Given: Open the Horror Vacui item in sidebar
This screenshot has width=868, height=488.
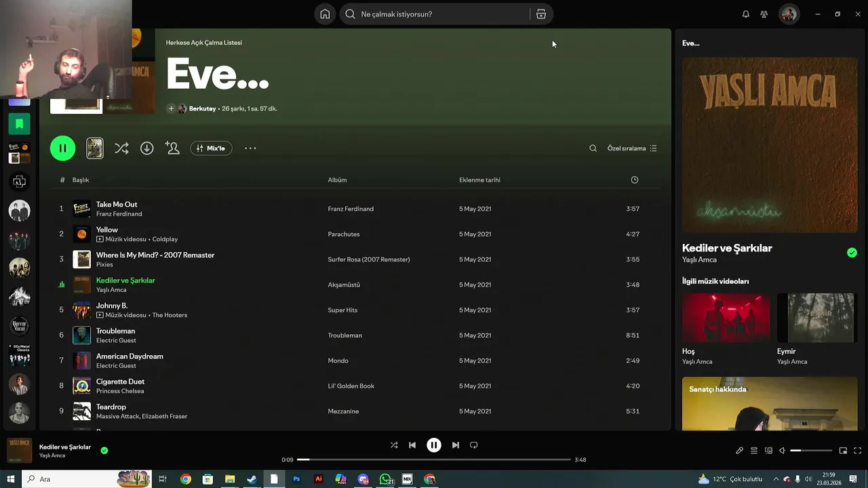Looking at the screenshot, I should (19, 326).
